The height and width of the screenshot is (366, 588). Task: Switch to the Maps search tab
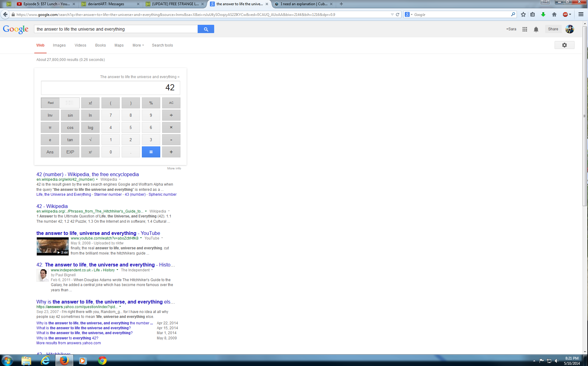pos(119,45)
